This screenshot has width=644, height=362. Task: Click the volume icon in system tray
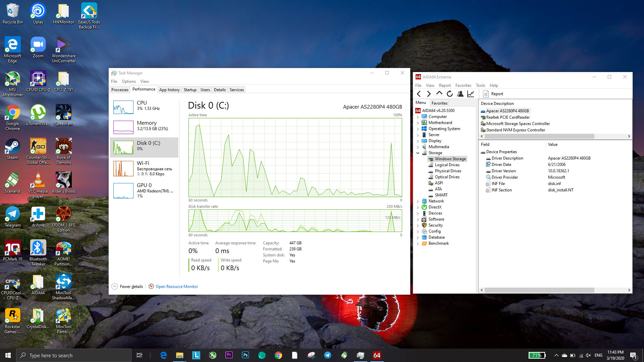tap(588, 355)
